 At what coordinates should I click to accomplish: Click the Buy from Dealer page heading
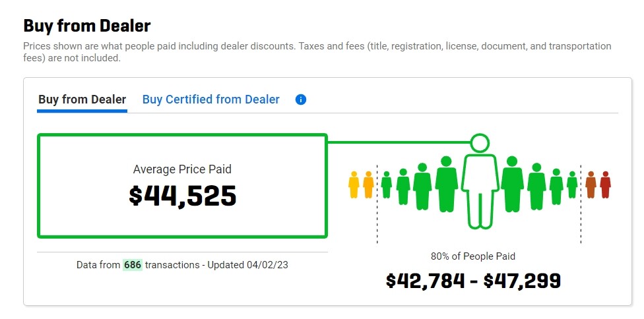pos(87,26)
